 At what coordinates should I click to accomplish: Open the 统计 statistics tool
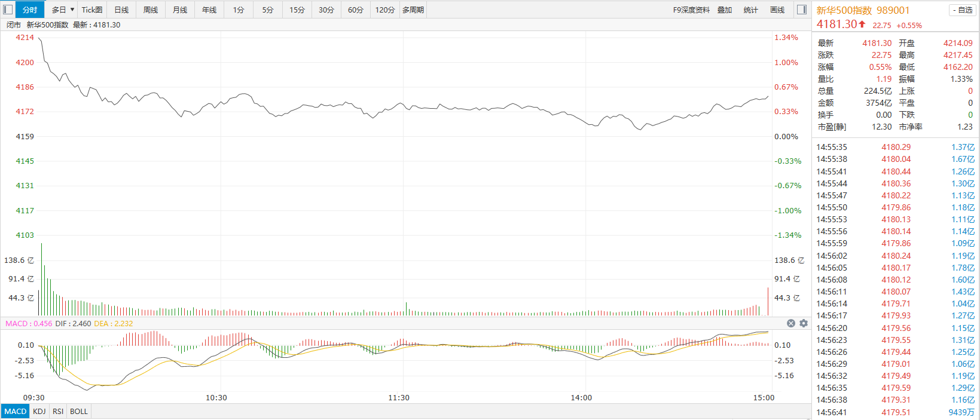click(x=751, y=10)
